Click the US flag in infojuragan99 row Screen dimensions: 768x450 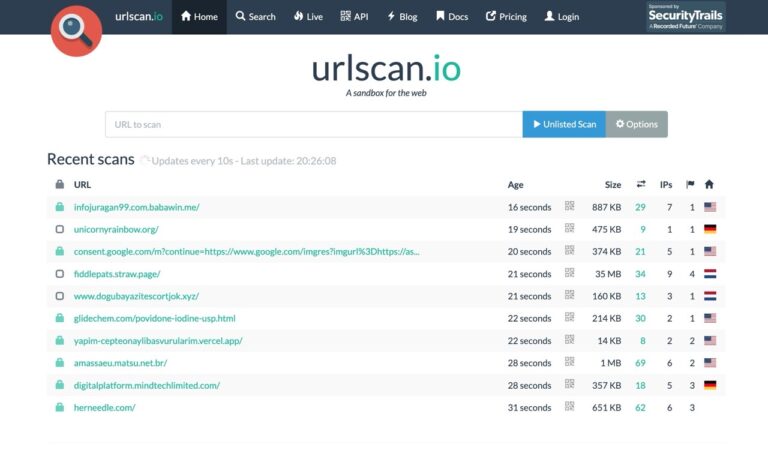click(x=710, y=207)
